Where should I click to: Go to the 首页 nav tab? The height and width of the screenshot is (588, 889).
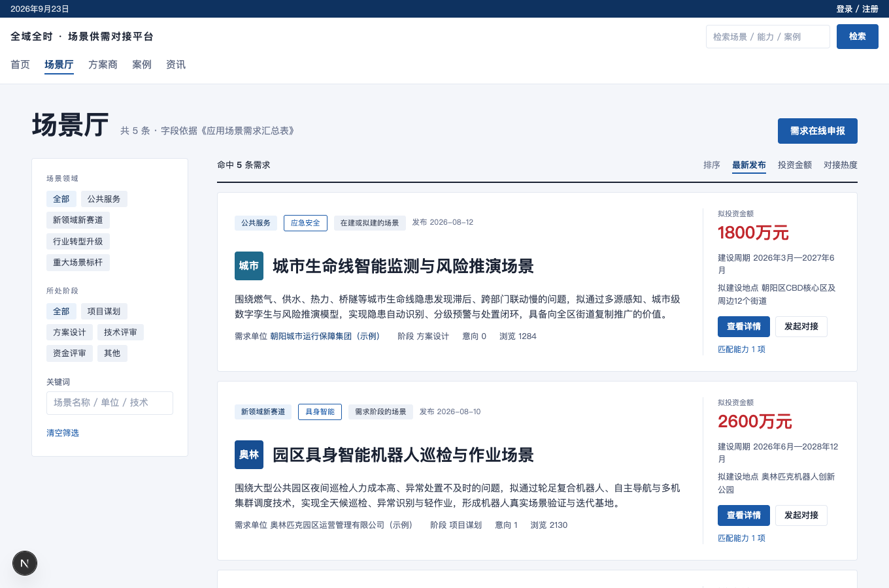(20, 65)
